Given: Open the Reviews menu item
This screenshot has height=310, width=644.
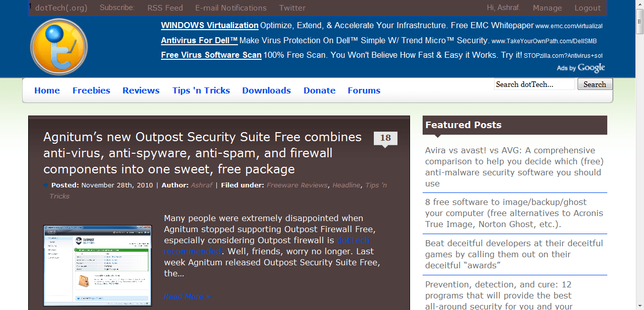Looking at the screenshot, I should pyautogui.click(x=141, y=90).
